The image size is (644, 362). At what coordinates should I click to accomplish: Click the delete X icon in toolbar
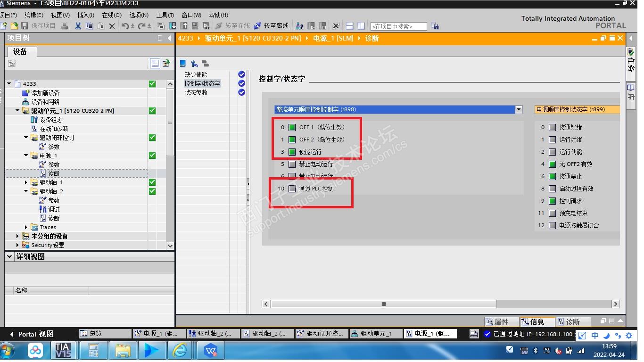[x=112, y=25]
